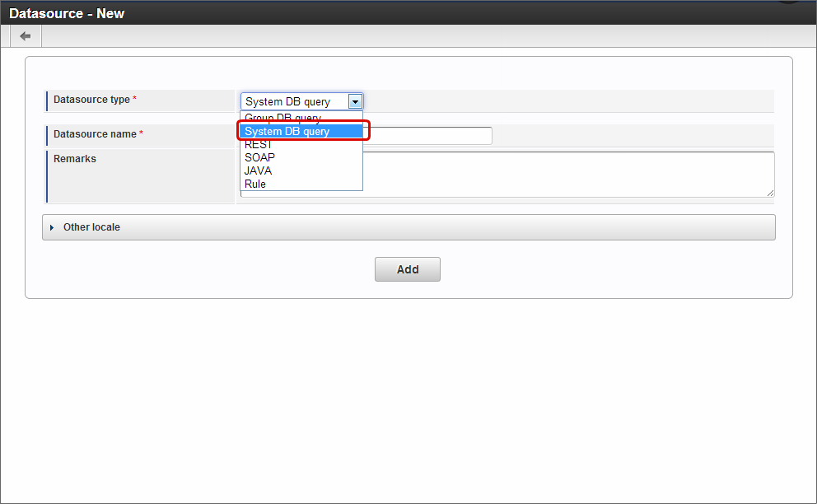Click the Remarks label
The height and width of the screenshot is (504, 817).
click(x=74, y=159)
